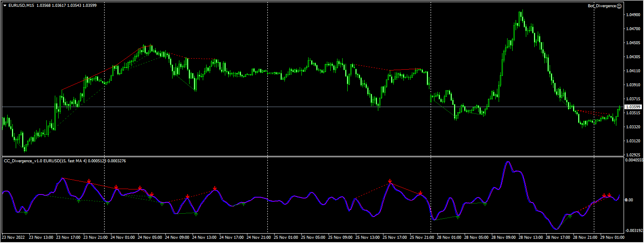
Task: Click red down arrow above 24 Nov 13:00 peak
Action: tap(215, 188)
